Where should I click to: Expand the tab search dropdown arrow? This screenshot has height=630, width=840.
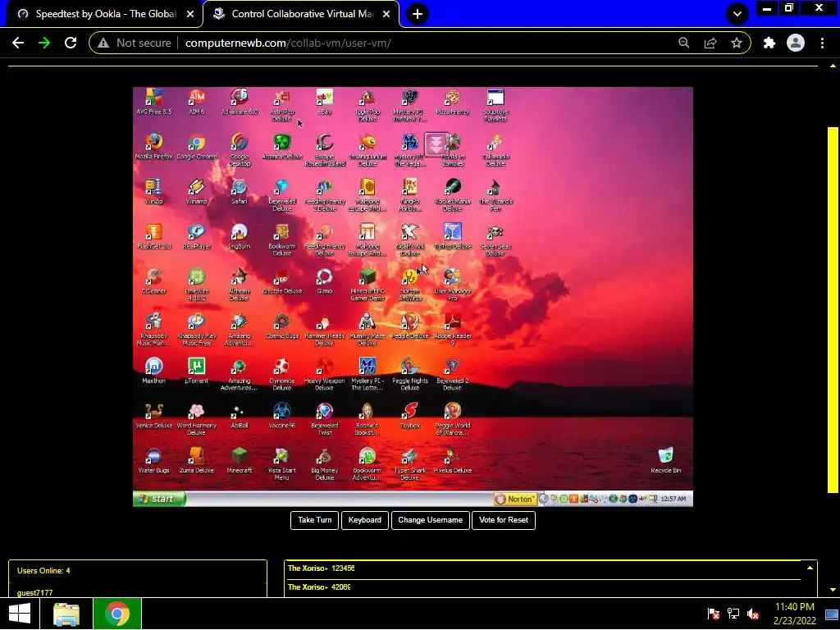click(737, 14)
